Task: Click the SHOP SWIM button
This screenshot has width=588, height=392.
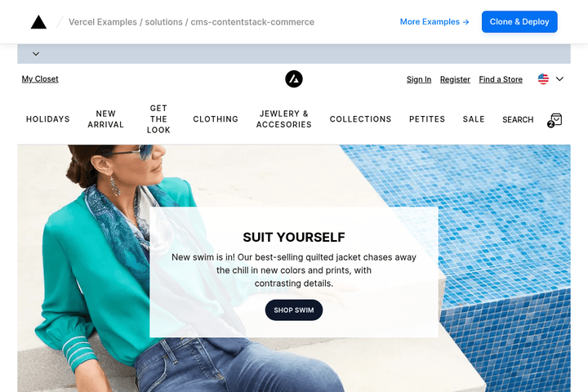Action: coord(294,310)
